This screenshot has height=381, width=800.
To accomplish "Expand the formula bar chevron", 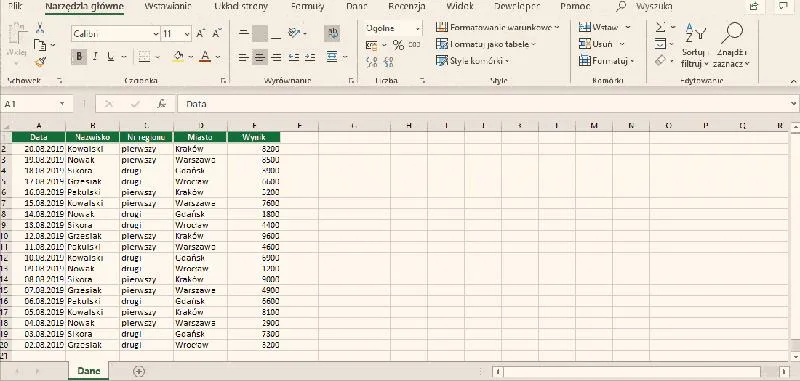I will pyautogui.click(x=793, y=104).
